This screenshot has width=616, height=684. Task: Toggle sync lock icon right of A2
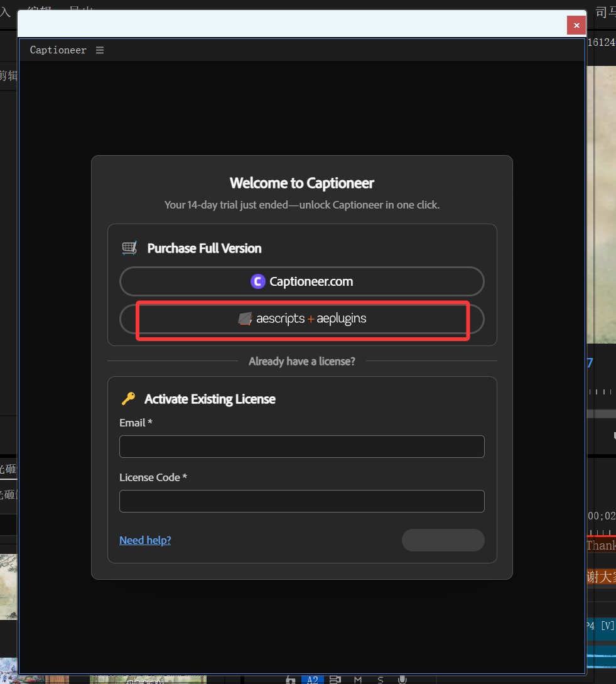point(335,680)
